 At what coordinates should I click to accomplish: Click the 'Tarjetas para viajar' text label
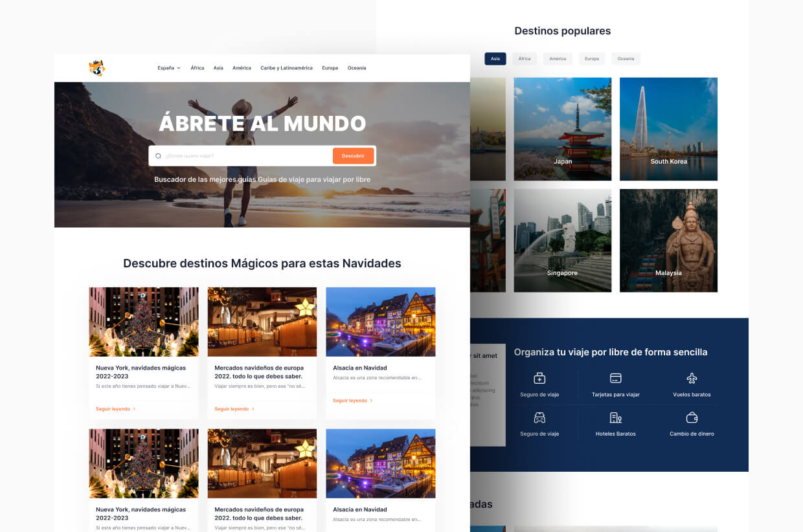616,395
